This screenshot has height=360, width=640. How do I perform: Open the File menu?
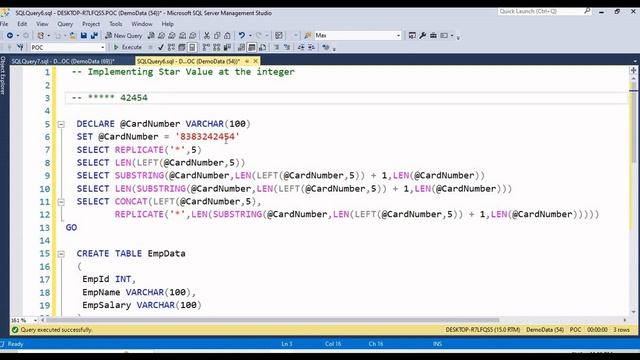[x=4, y=24]
